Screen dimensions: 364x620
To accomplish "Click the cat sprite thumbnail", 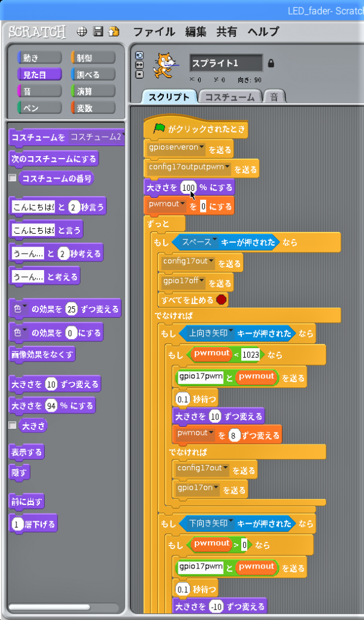I will [166, 64].
